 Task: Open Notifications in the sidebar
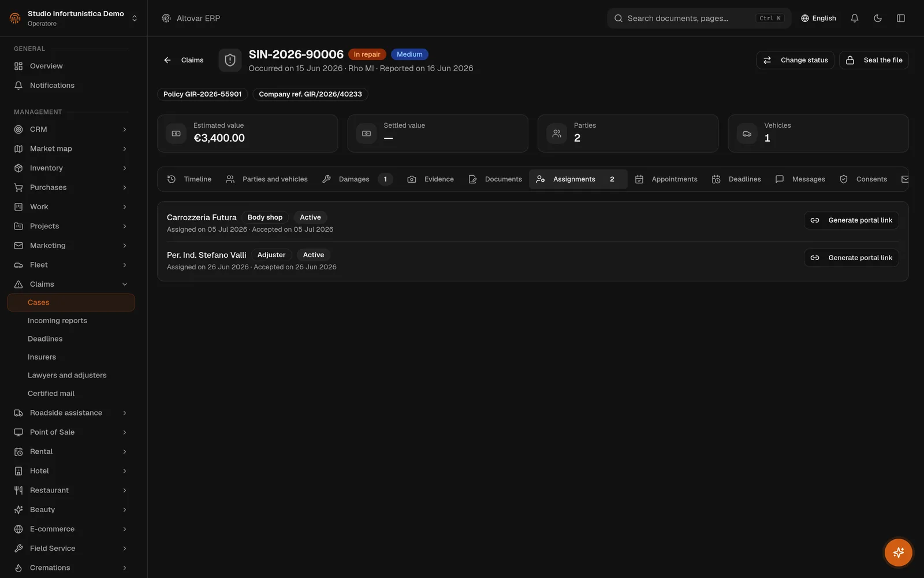click(x=71, y=86)
